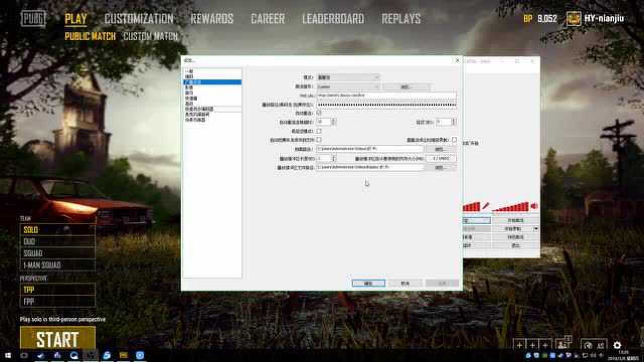Click microphone volume meter in OBS

[471, 207]
